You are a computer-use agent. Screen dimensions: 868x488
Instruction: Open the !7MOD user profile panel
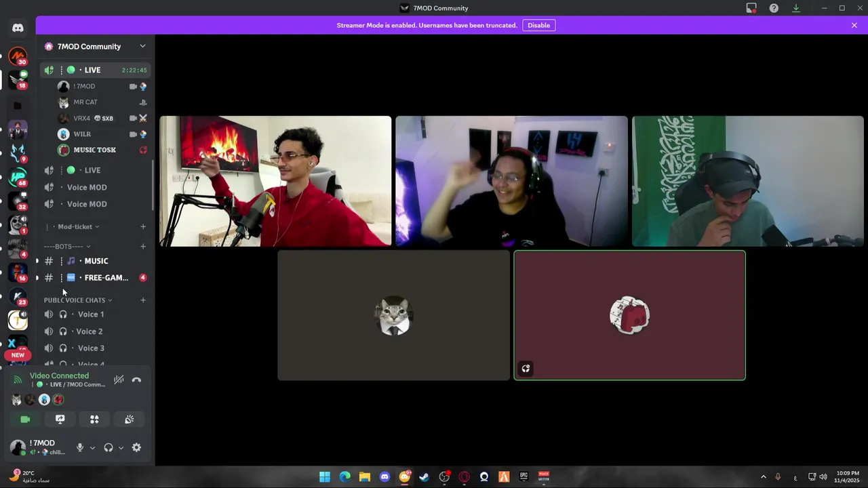(39, 447)
